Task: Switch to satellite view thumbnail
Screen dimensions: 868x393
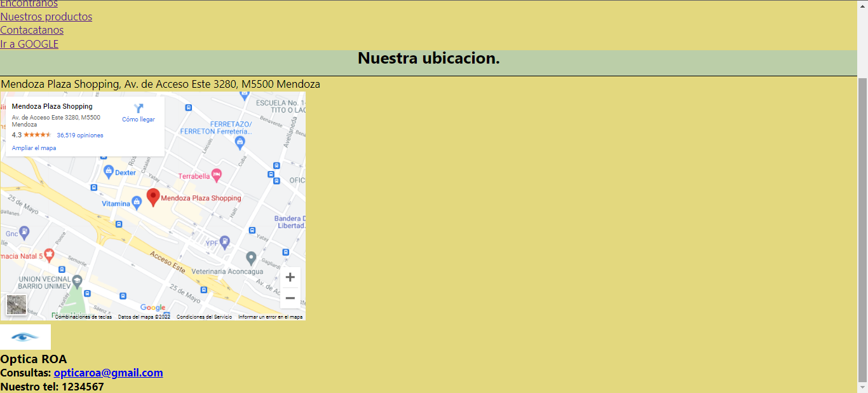Action: pos(17,305)
